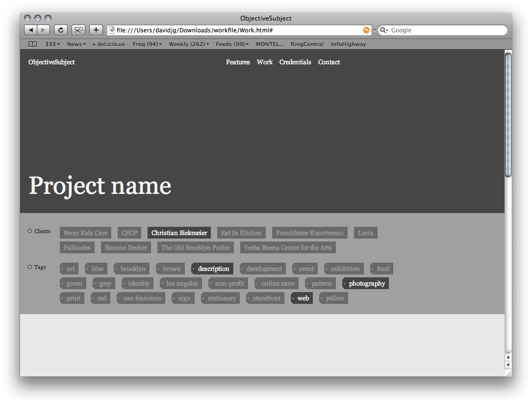
Task: Click the Google search magnifier icon
Action: point(384,30)
